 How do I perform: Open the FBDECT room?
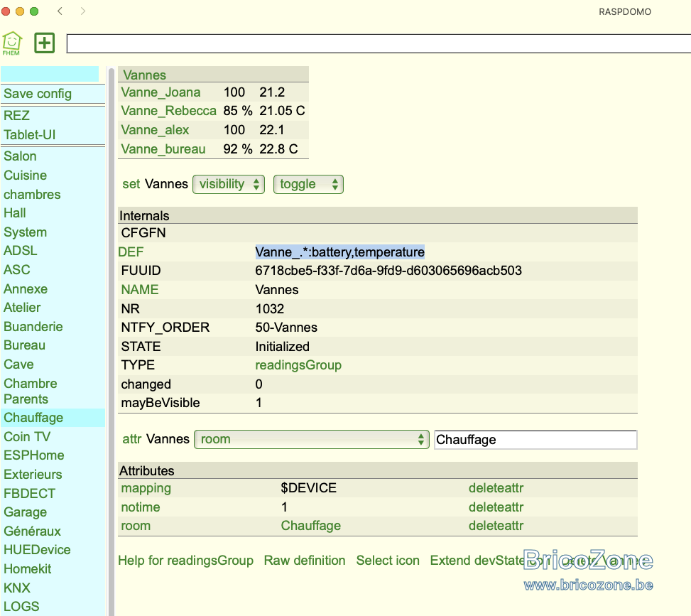tap(30, 494)
